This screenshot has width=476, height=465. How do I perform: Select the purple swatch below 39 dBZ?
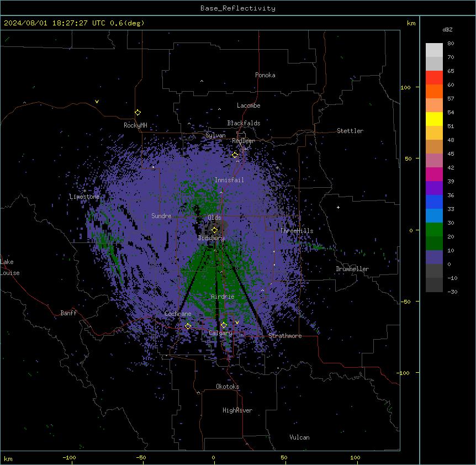coord(434,188)
